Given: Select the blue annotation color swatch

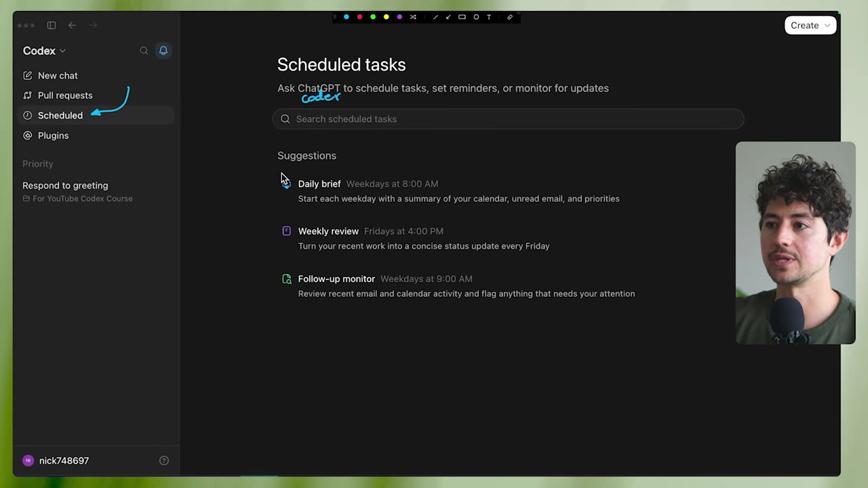Looking at the screenshot, I should (347, 17).
